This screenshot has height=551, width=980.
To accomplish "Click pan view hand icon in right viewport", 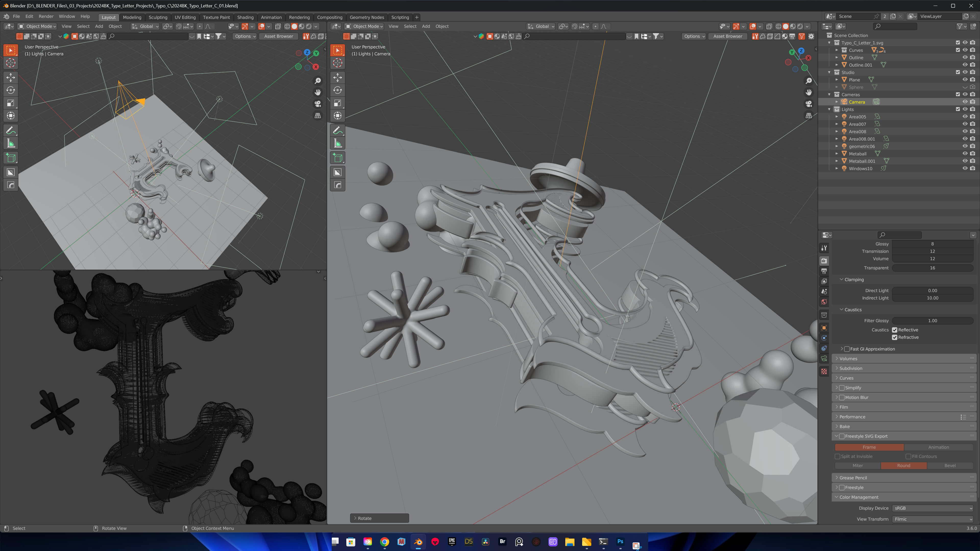I will (809, 92).
